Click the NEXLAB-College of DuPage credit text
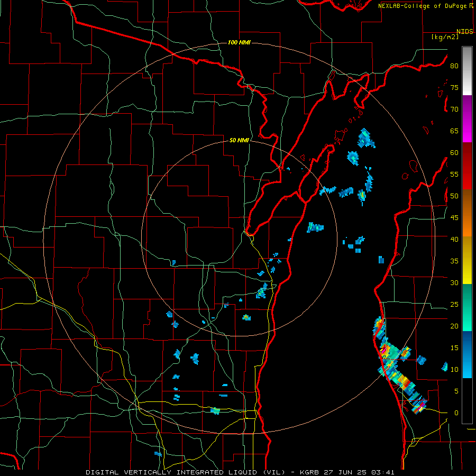476x476 pixels. (423, 6)
